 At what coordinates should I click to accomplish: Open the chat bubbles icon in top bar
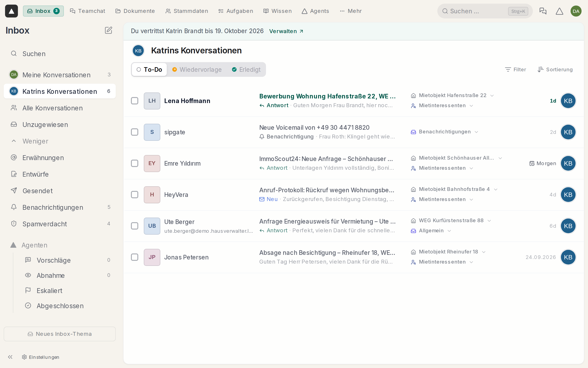(x=543, y=11)
